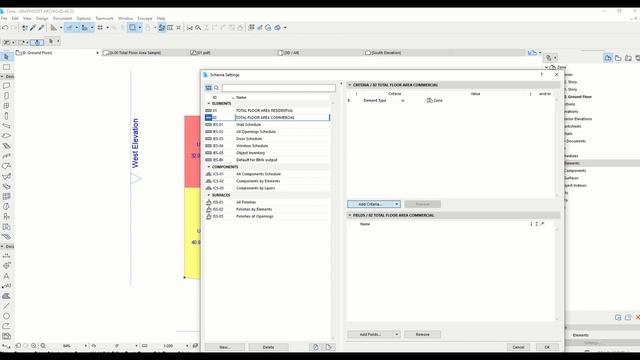Click Remove button below the fields list
Image resolution: width=640 pixels, height=360 pixels.
coord(422,334)
